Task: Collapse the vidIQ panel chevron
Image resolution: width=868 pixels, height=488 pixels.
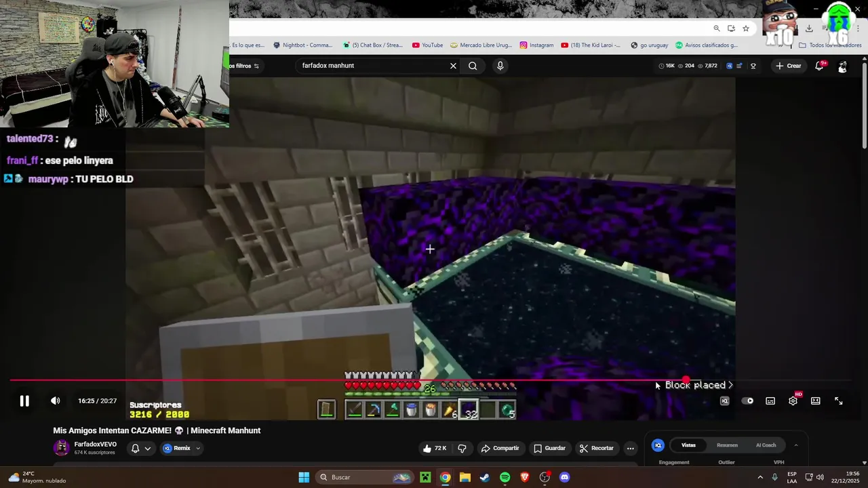Action: [795, 445]
